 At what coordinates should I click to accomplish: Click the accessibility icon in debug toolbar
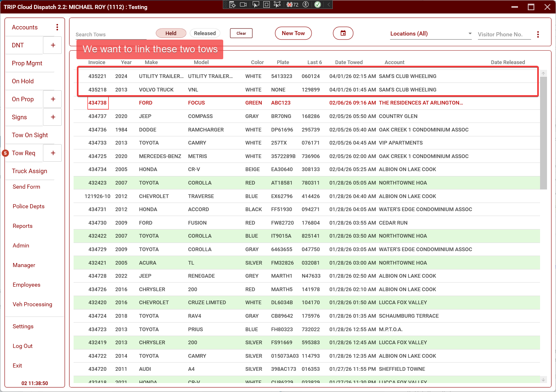click(305, 4)
